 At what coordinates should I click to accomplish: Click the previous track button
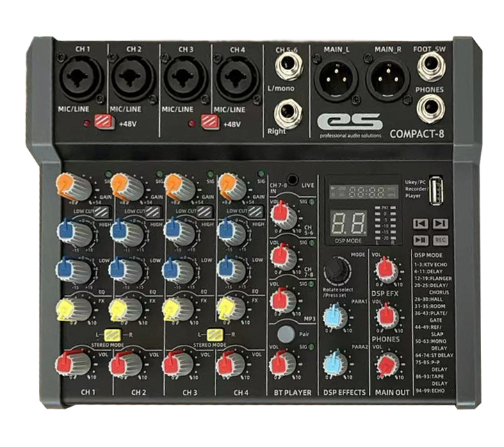pyautogui.click(x=421, y=223)
